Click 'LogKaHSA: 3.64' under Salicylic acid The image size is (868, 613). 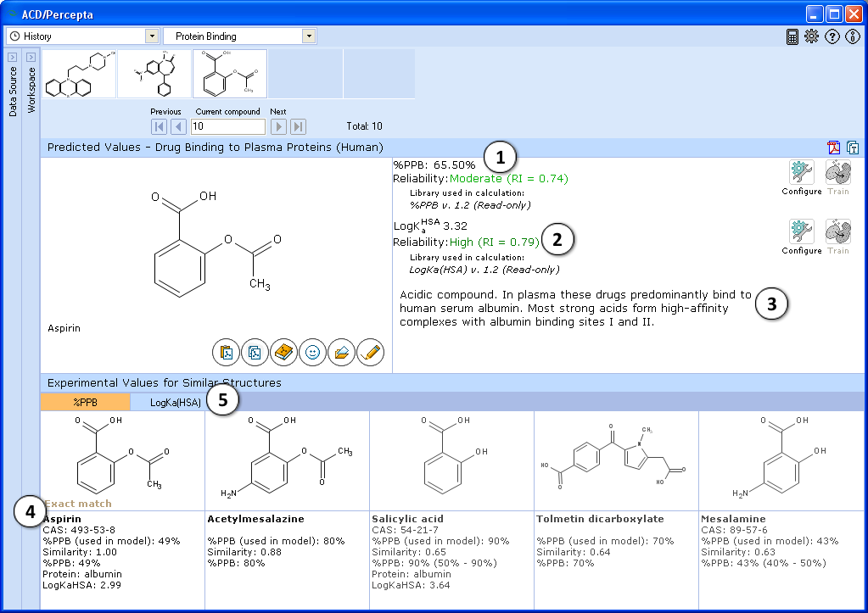(x=411, y=585)
